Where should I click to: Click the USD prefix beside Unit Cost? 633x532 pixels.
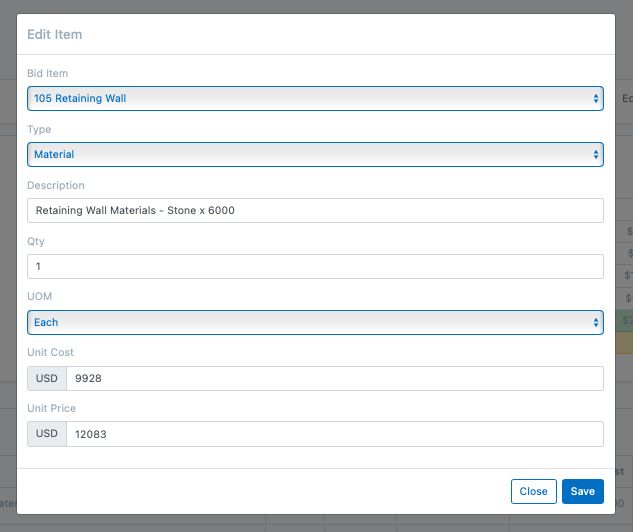click(x=47, y=378)
